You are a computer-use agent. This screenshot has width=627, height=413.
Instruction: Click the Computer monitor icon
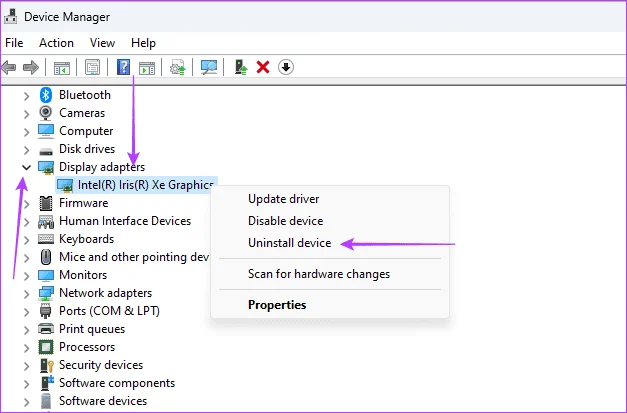pyautogui.click(x=46, y=131)
